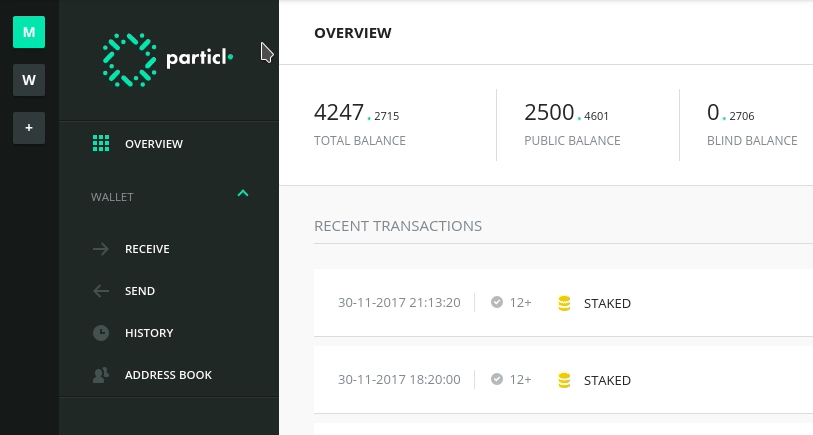Switch to the W wallet
The width and height of the screenshot is (813, 435).
tap(29, 80)
